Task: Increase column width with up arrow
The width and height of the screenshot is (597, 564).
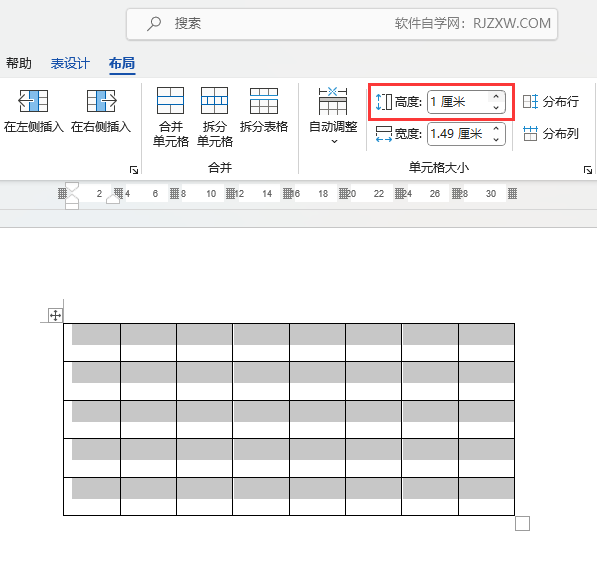Action: pyautogui.click(x=496, y=129)
